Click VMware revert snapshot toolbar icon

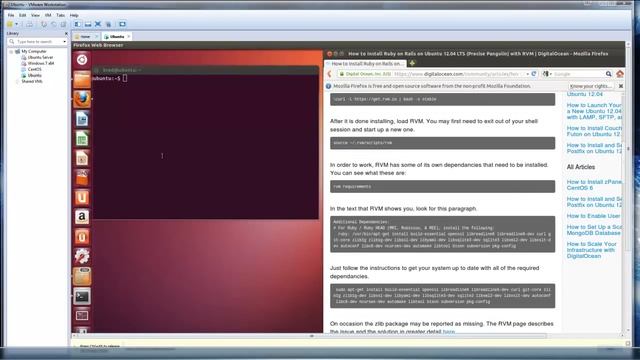pos(53,24)
